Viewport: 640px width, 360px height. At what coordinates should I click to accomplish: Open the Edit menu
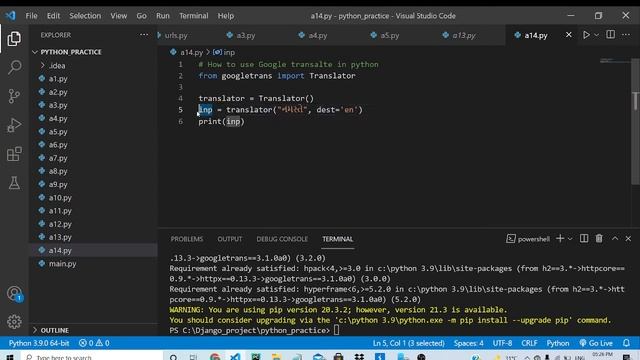tap(53, 16)
